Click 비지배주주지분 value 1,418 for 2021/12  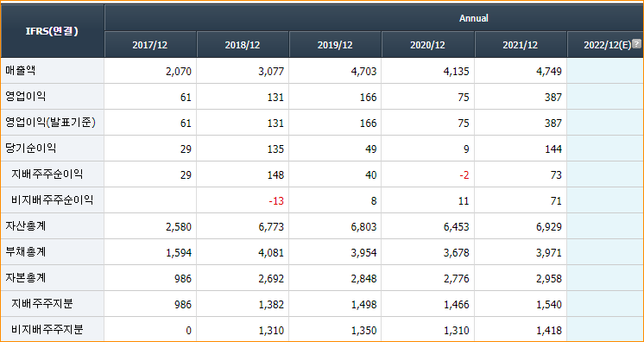tap(549, 331)
